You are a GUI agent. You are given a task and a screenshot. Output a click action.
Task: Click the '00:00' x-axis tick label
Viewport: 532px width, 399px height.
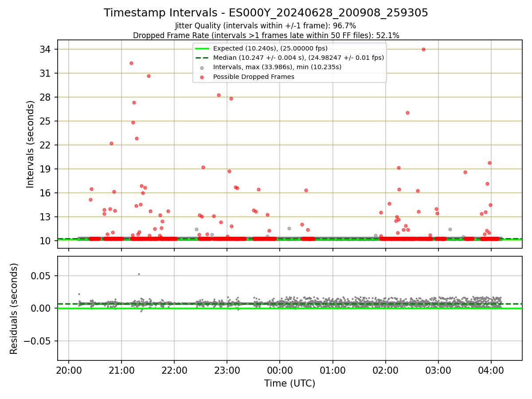pyautogui.click(x=280, y=370)
